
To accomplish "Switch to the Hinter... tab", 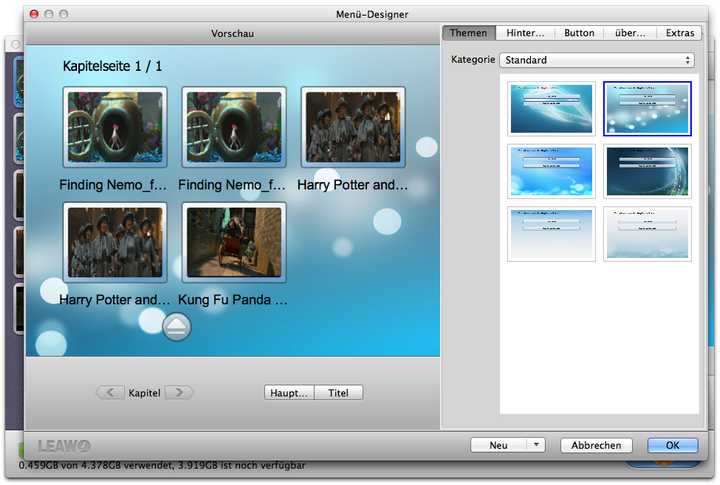I will click(525, 33).
